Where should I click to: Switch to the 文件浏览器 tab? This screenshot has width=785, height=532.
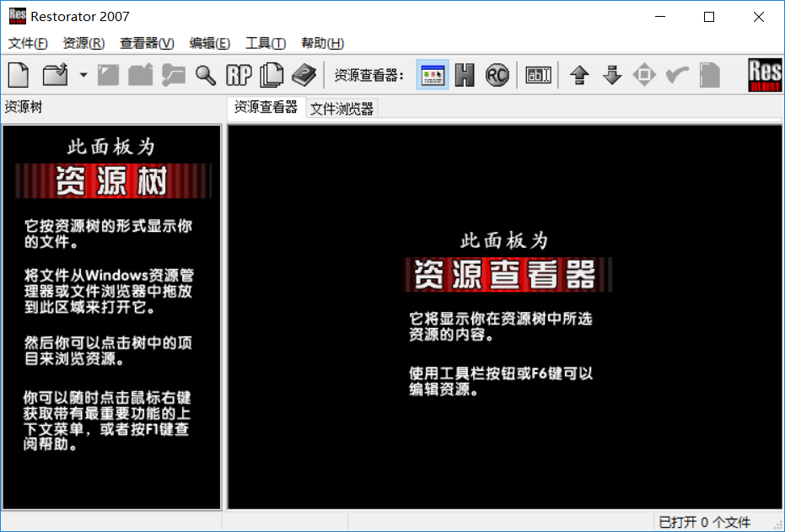click(342, 109)
